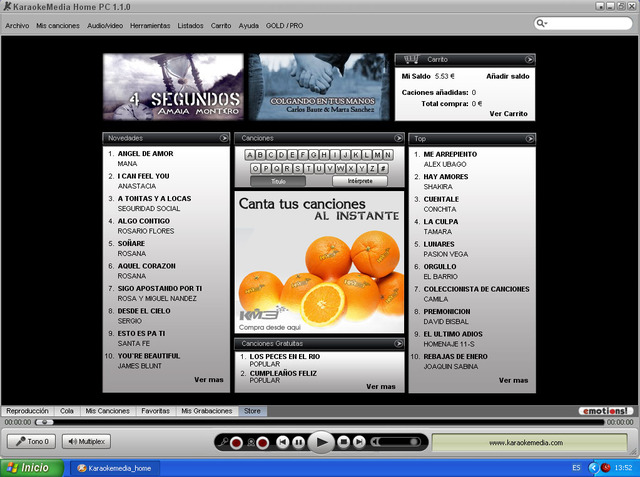Image resolution: width=640 pixels, height=477 pixels.
Task: Switch to Mis Grabaciones tab
Action: (x=207, y=411)
